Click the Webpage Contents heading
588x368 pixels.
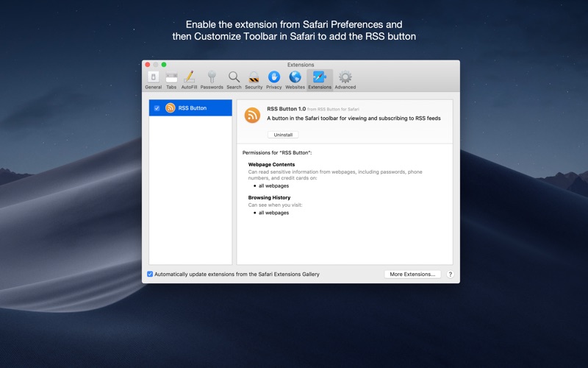271,164
